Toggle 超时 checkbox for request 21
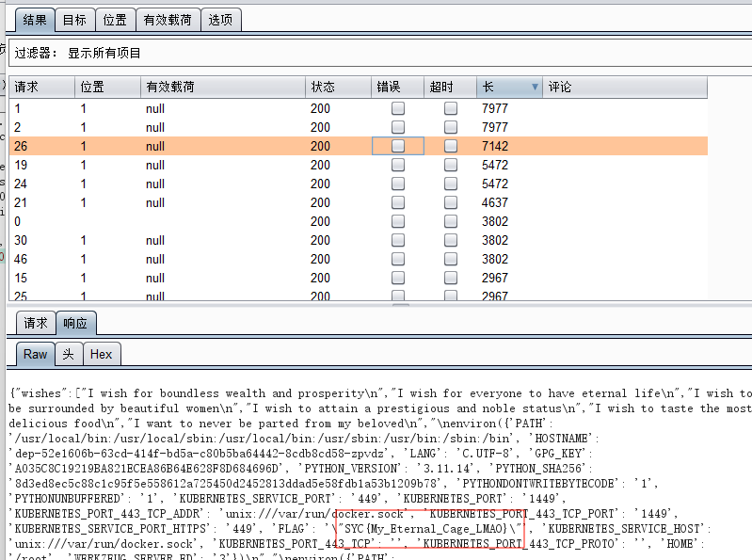 451,202
